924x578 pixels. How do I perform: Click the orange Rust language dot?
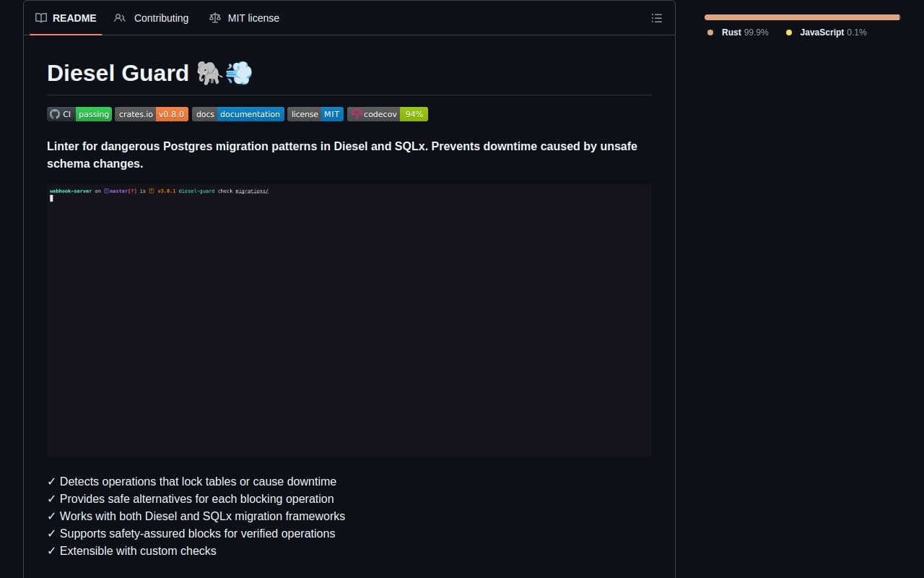710,33
